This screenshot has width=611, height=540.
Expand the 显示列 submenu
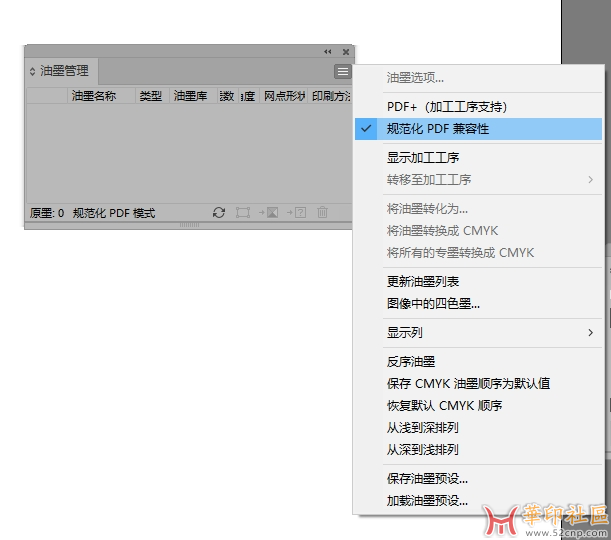click(479, 333)
